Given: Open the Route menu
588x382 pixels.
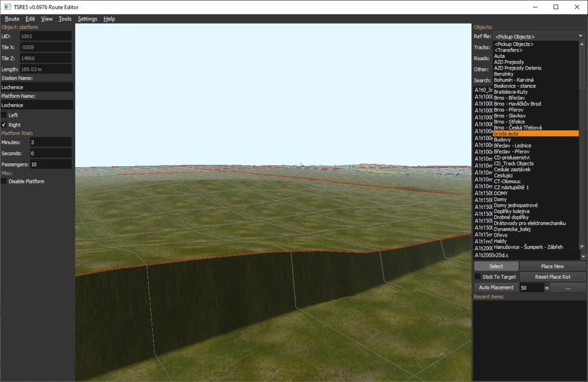Looking at the screenshot, I should (12, 19).
